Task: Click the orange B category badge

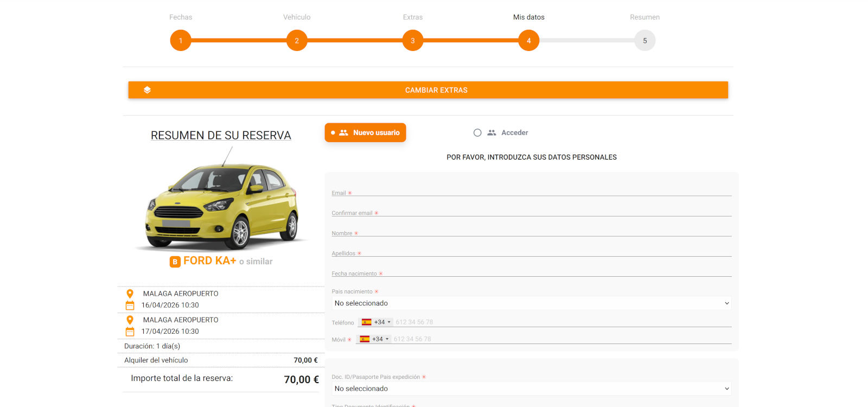Action: (x=175, y=262)
